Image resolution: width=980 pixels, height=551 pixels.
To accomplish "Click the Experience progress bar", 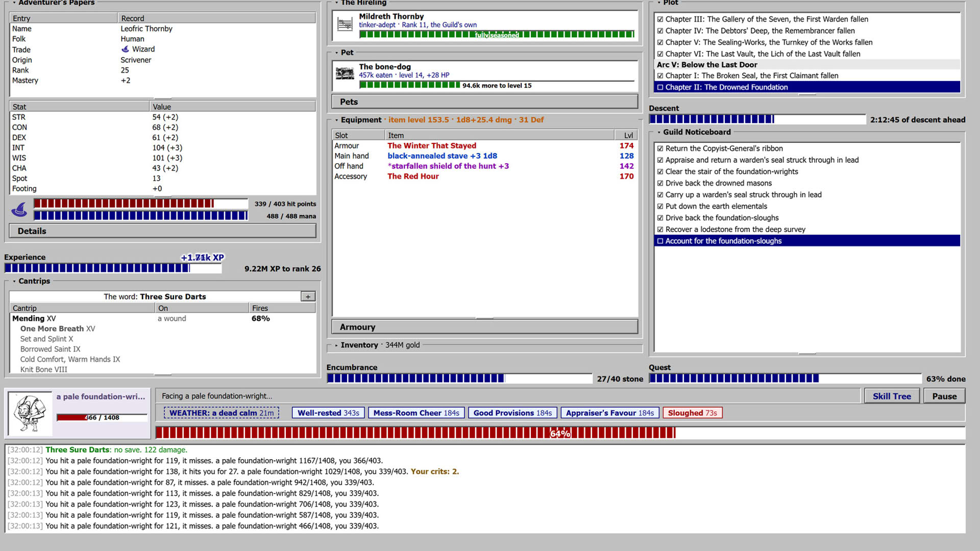I will [x=113, y=268].
